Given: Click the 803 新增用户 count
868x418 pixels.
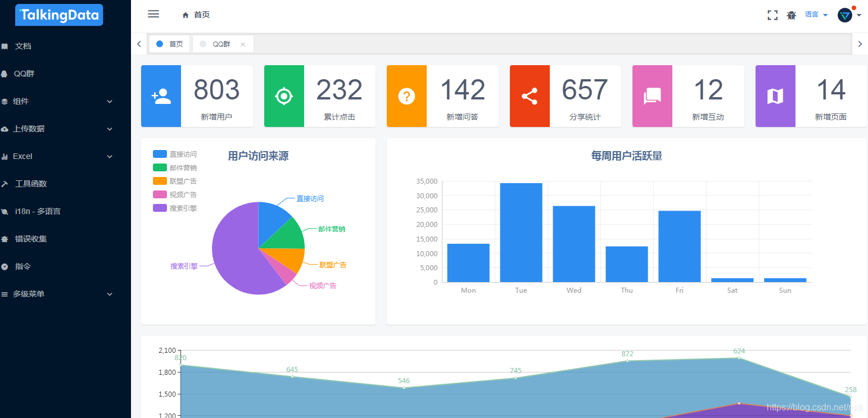Looking at the screenshot, I should 216,90.
